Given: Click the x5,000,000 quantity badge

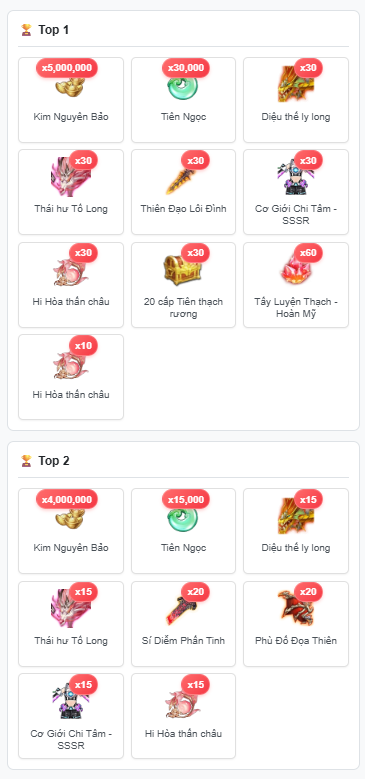Looking at the screenshot, I should tap(67, 68).
